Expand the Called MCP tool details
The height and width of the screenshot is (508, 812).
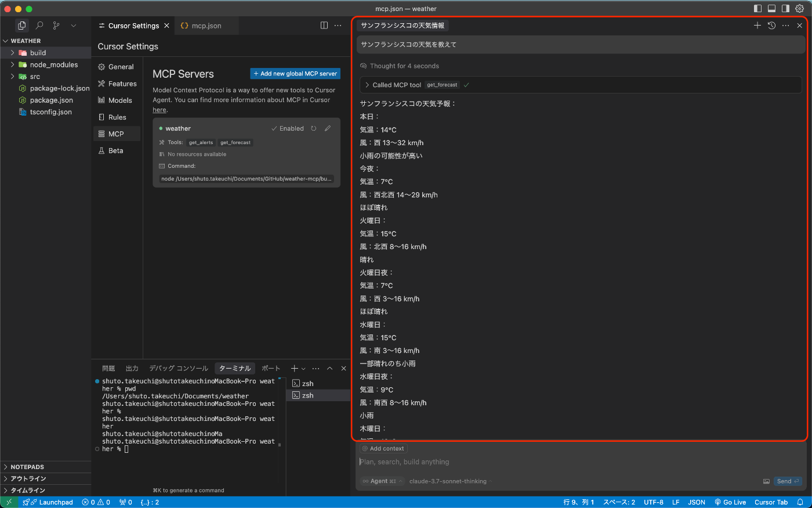tap(581, 85)
